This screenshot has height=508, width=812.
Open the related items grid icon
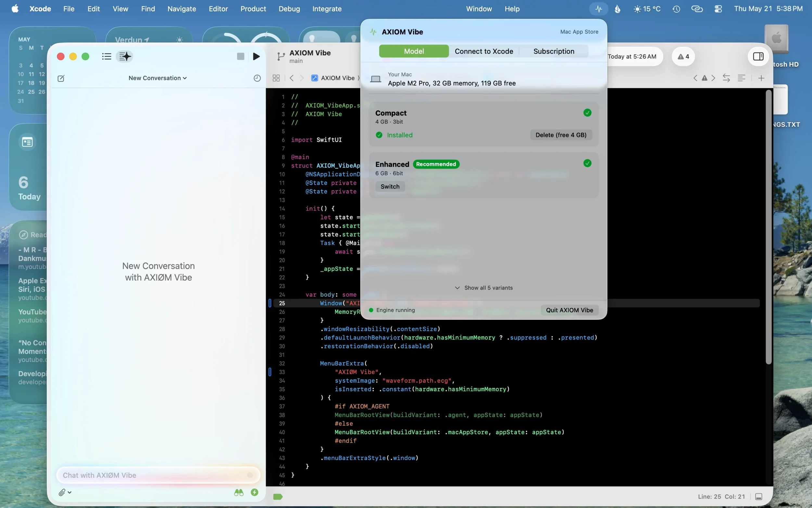click(x=276, y=78)
